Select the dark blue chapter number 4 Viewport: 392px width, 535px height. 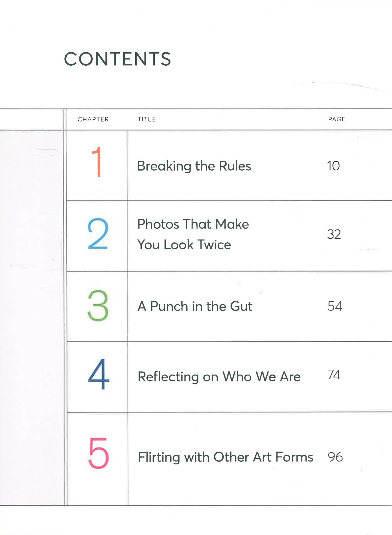[99, 374]
